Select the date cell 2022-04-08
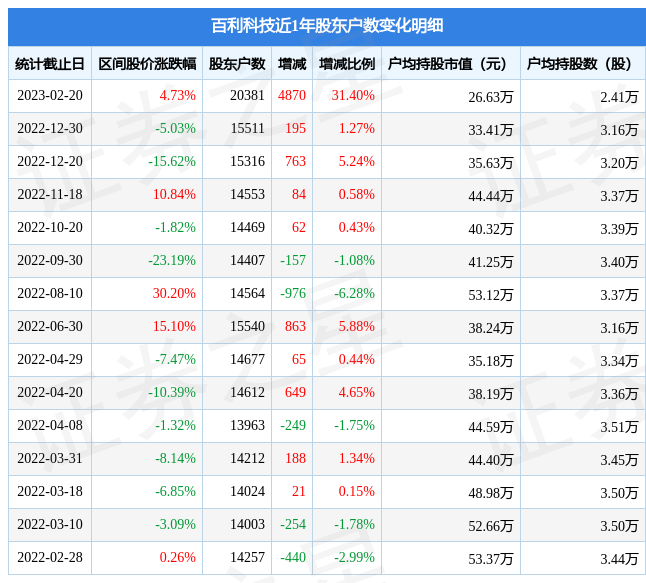Viewport: 646px width, 583px height. pyautogui.click(x=50, y=425)
